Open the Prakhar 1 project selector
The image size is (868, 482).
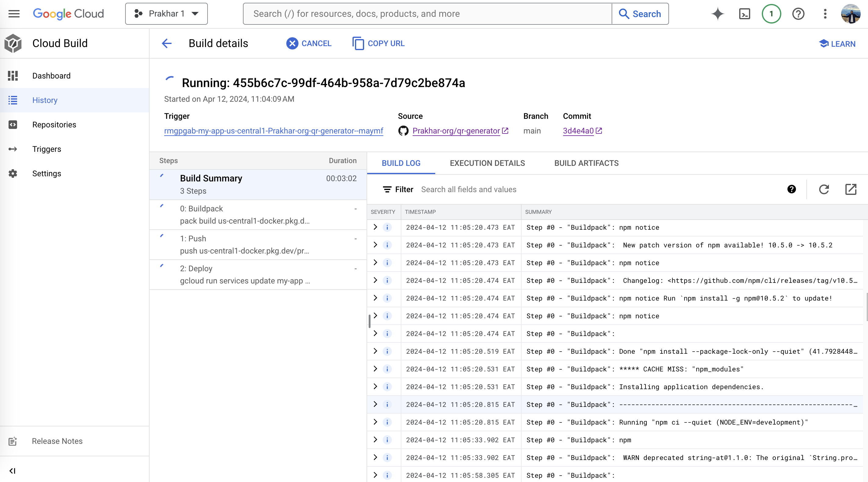(166, 13)
